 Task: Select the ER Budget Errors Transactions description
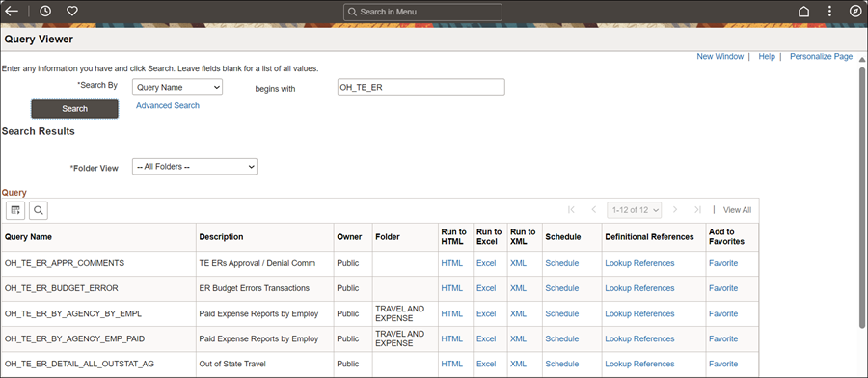[x=254, y=288]
